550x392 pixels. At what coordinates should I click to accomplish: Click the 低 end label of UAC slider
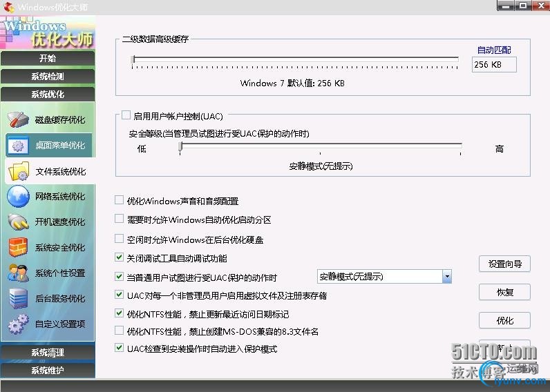[142, 149]
